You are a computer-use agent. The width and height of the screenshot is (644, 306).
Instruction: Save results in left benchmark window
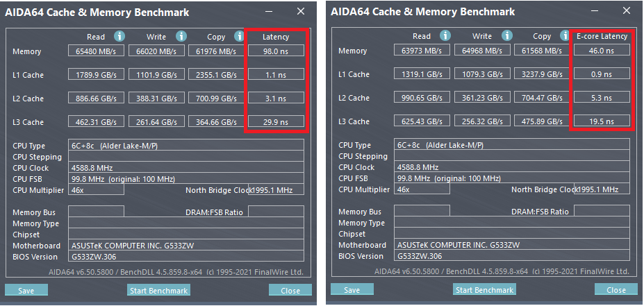pyautogui.click(x=26, y=290)
